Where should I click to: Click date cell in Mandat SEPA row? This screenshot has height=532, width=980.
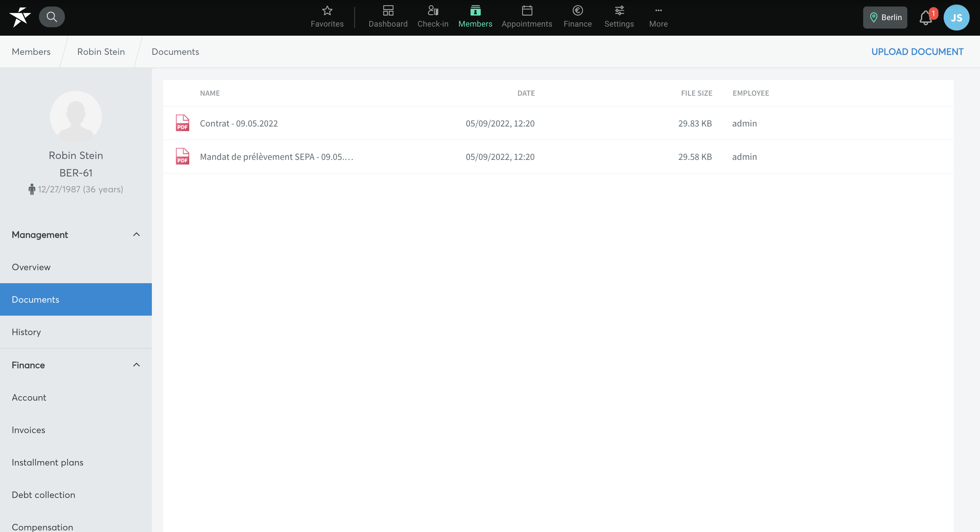(500, 157)
